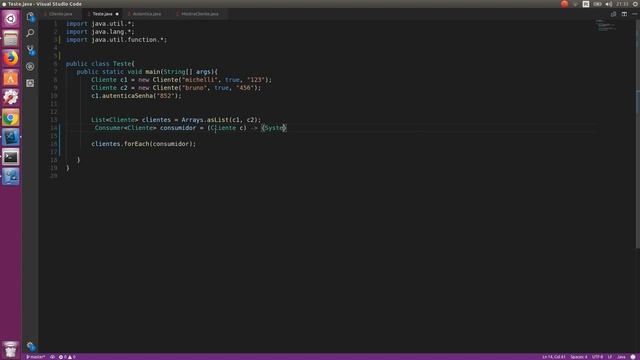Open the Terminal from the launcher
Viewport: 640px width, 360px height.
(x=11, y=157)
